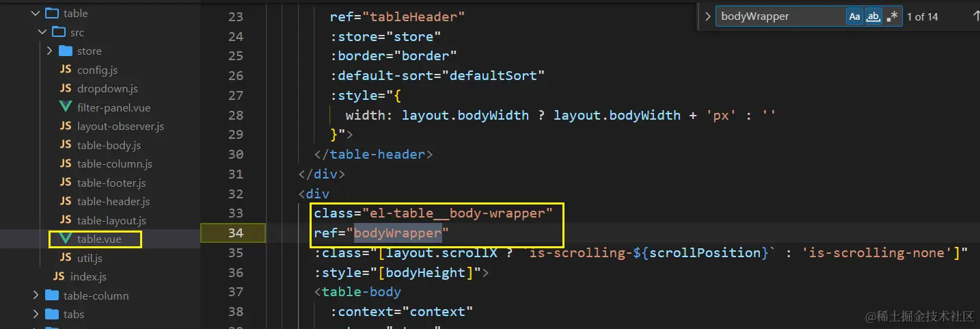Click el-table__body-wrapper class value
The image size is (980, 329).
tap(457, 213)
